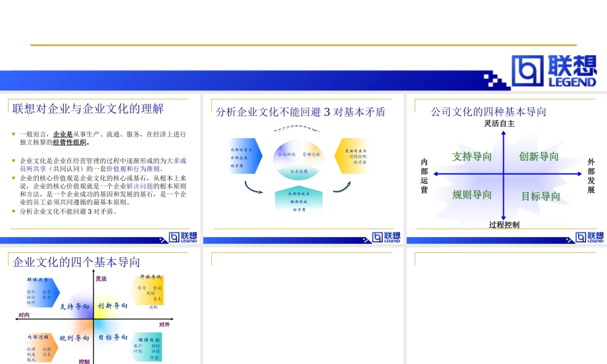607x364 pixels.
Task: Click the 灵活 label atop the vertical axis
Action: (101, 279)
